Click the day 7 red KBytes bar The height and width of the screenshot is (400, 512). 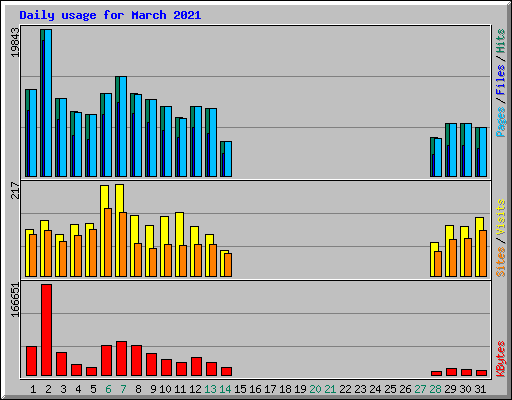[121, 358]
